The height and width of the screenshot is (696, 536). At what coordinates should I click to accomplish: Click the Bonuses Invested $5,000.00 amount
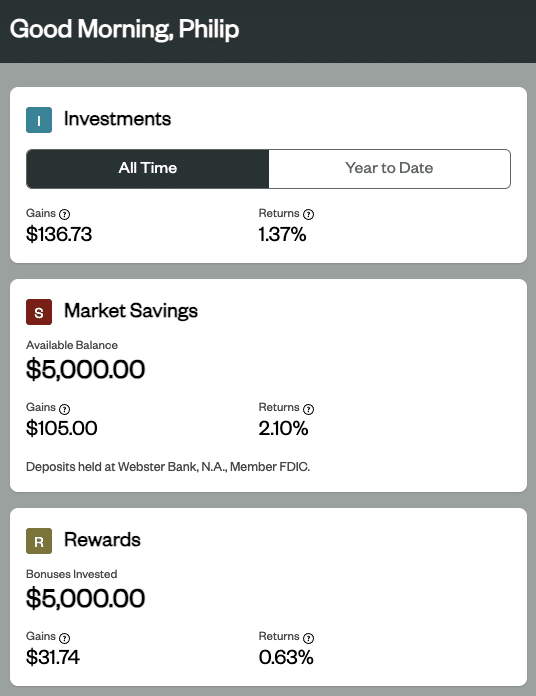[x=86, y=598]
